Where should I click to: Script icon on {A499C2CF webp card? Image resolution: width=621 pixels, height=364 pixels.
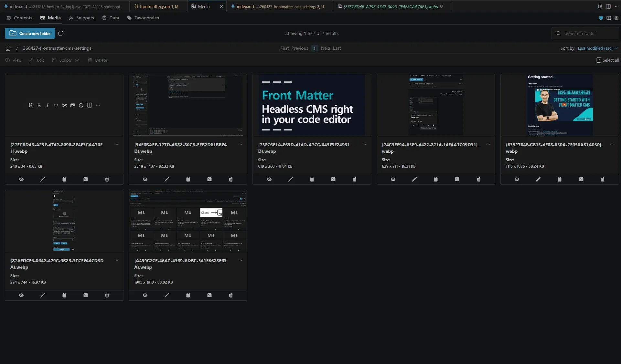209,295
